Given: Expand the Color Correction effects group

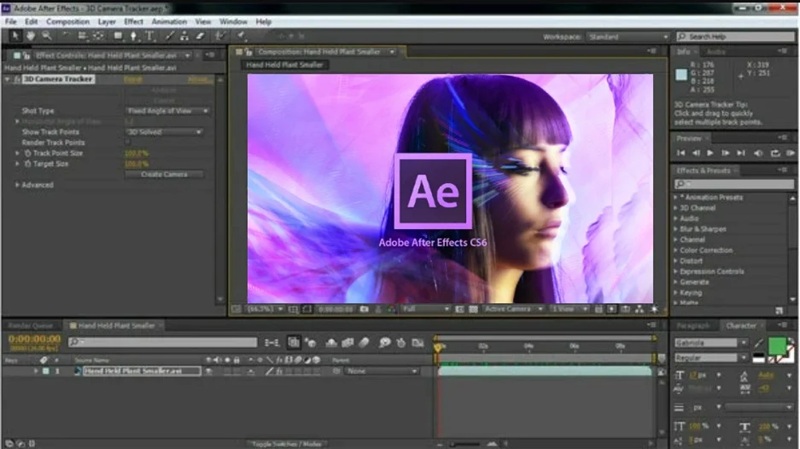Looking at the screenshot, I should [x=676, y=250].
